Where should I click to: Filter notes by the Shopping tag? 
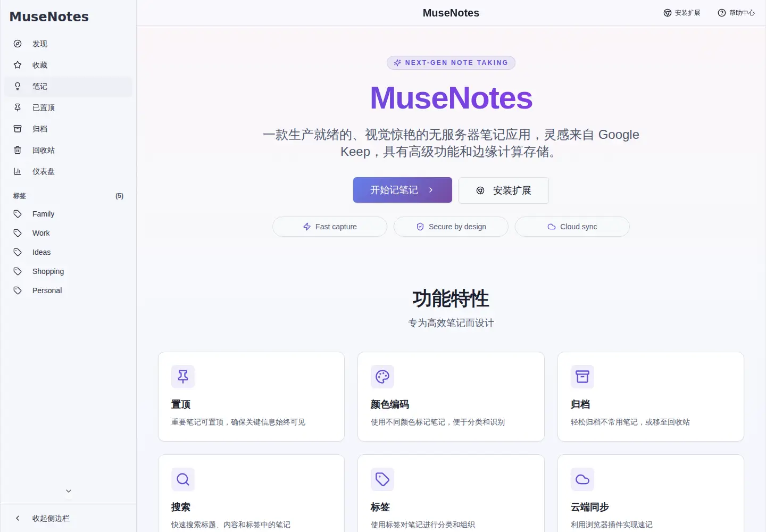coord(68,271)
